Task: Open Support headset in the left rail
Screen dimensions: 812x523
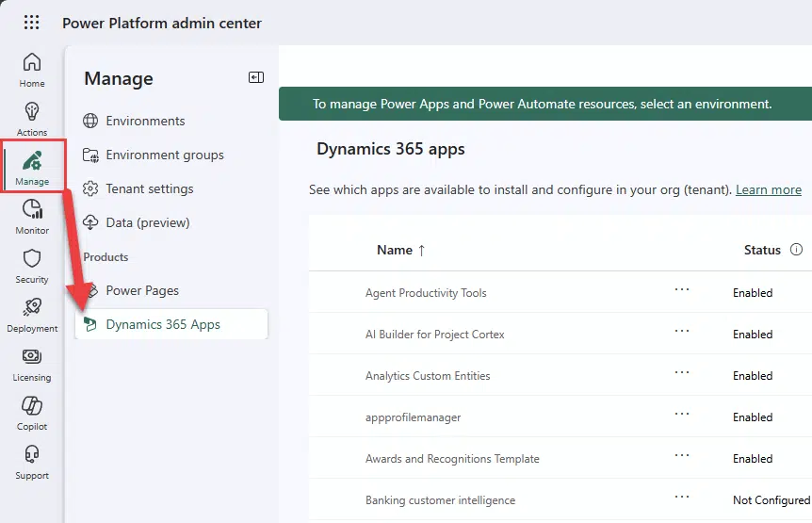Action: point(32,462)
